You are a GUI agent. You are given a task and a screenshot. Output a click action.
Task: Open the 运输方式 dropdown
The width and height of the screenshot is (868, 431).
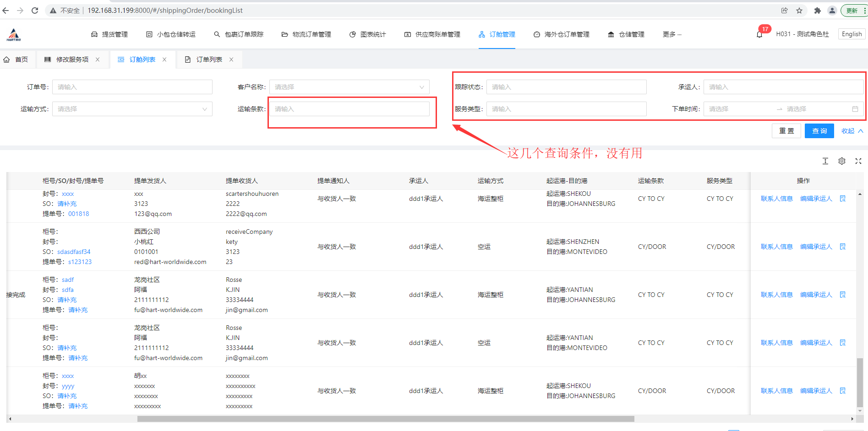click(132, 109)
